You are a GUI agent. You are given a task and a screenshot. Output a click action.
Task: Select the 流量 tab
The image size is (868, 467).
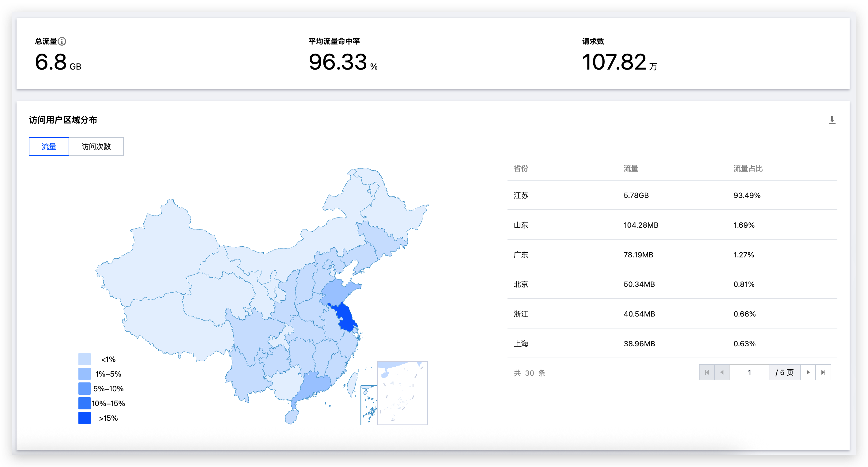coord(49,146)
